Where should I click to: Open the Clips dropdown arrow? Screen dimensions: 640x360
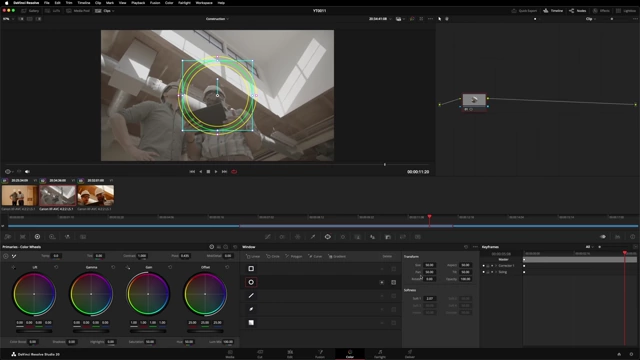(113, 11)
